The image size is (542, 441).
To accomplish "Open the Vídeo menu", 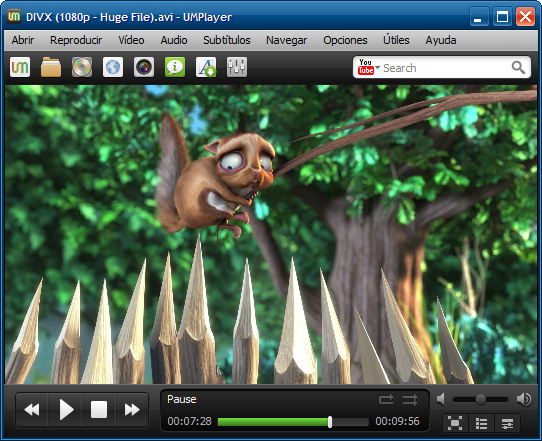I will click(x=131, y=40).
